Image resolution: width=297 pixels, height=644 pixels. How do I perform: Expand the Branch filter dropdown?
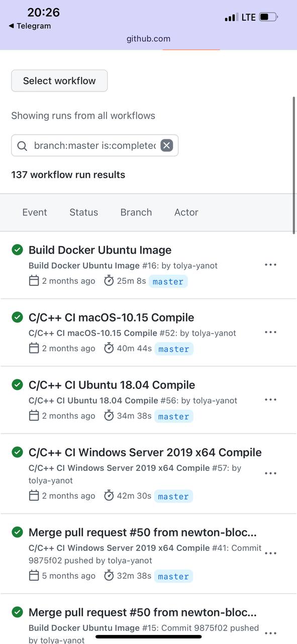pyautogui.click(x=136, y=212)
